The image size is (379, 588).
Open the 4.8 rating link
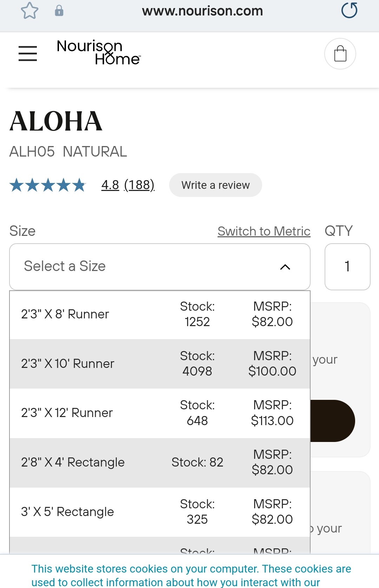(110, 185)
